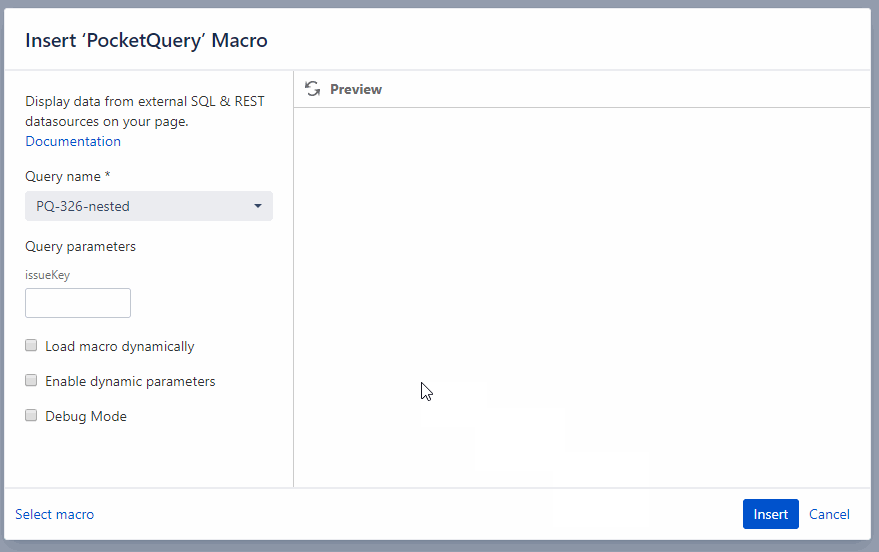Click the Preview header label
The height and width of the screenshot is (552, 879).
click(x=356, y=89)
